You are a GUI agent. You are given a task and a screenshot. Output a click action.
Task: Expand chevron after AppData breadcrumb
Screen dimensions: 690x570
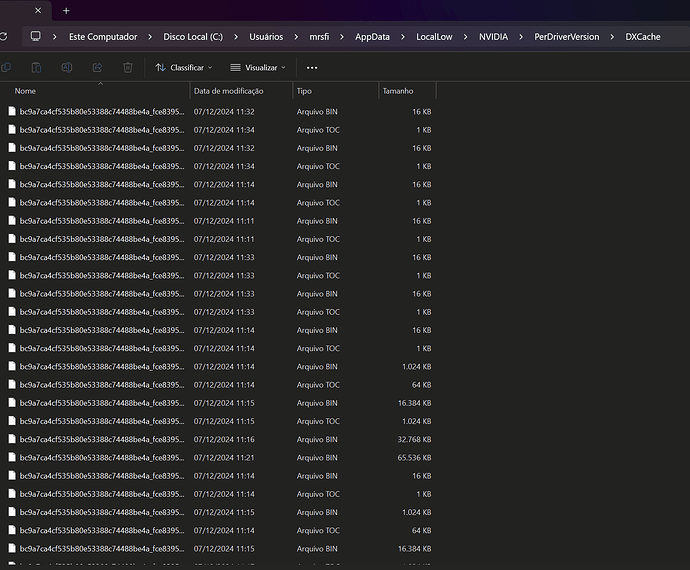403,37
